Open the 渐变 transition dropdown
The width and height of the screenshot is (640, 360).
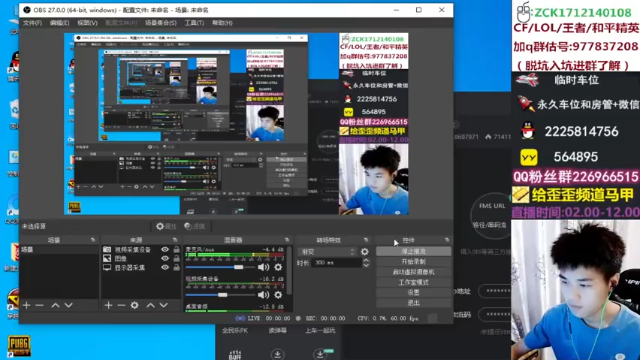pyautogui.click(x=327, y=252)
